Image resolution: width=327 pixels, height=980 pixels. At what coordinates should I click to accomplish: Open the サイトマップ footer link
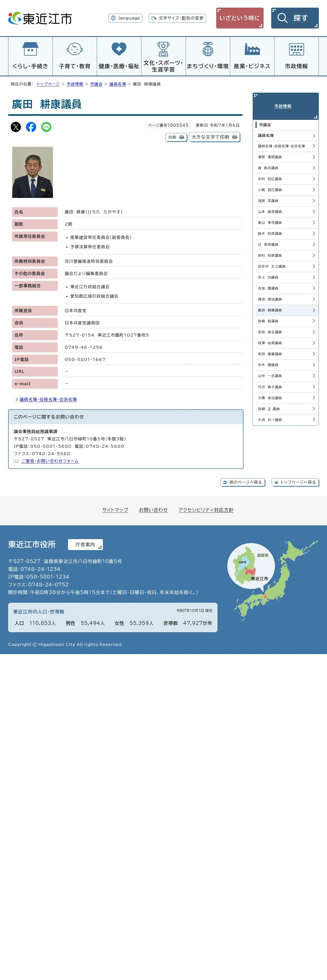(x=115, y=510)
